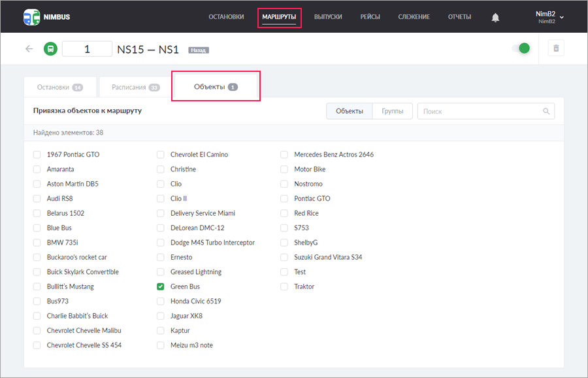Click the search magnifier icon

coord(546,111)
